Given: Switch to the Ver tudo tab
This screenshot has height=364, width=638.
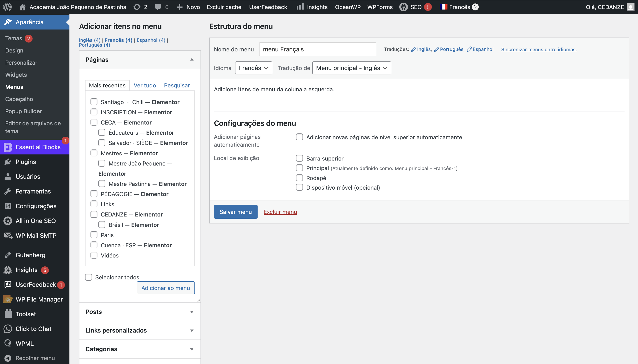Looking at the screenshot, I should [145, 85].
